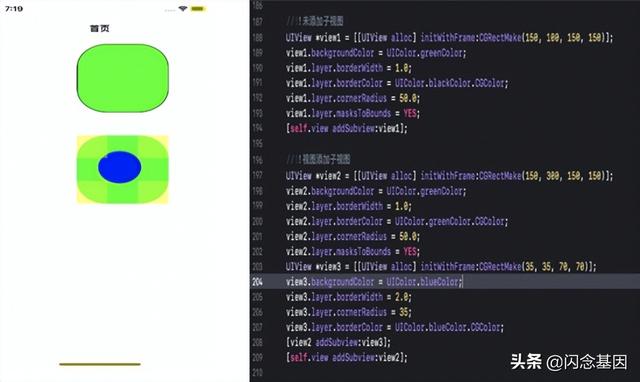Image resolution: width=640 pixels, height=382 pixels.
Task: Click line number 195 in the gutter
Action: pos(258,144)
